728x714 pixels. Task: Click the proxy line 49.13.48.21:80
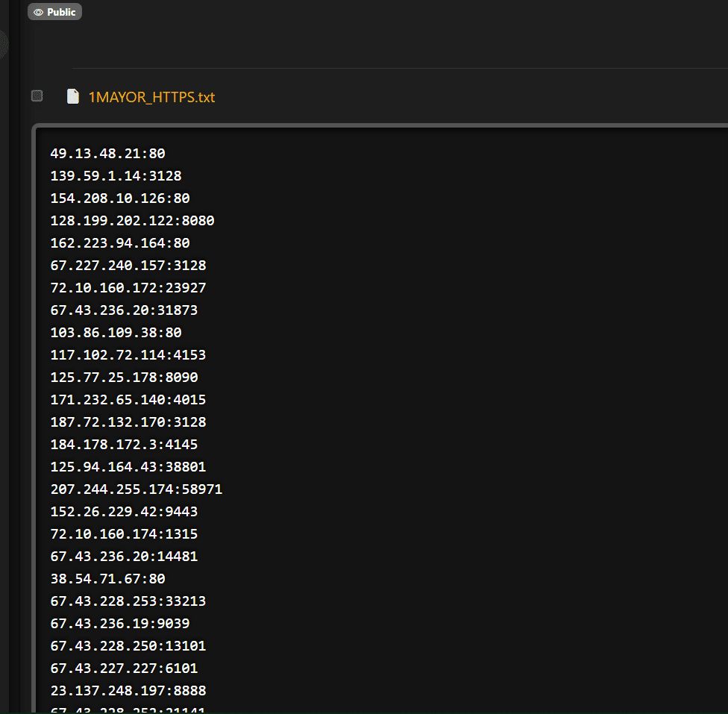click(107, 154)
